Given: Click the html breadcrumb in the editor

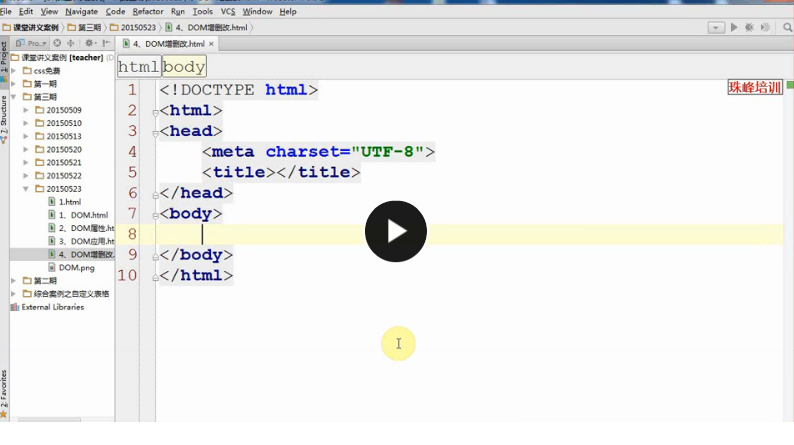Looking at the screenshot, I should (x=139, y=67).
